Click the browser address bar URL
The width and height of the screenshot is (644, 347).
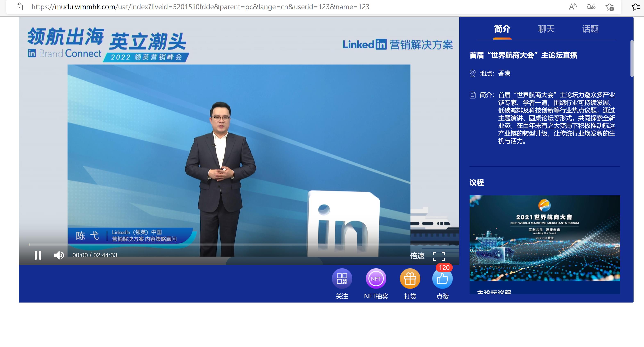(200, 7)
